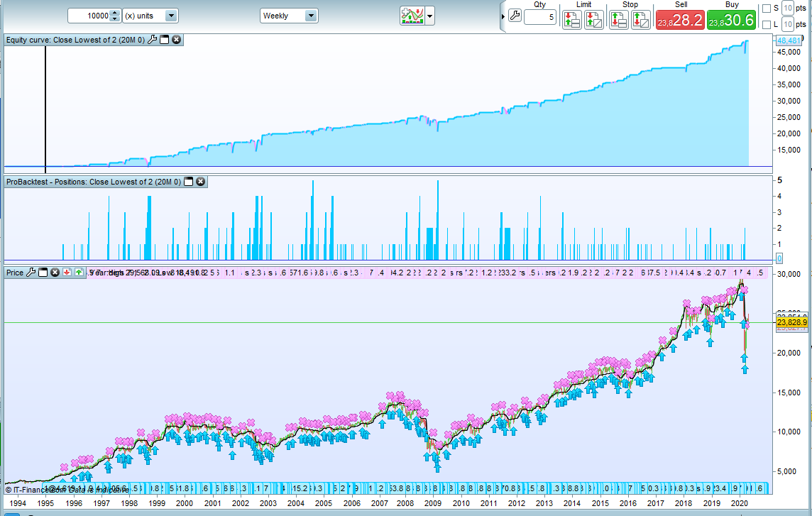
Task: Click the S points value field
Action: [x=788, y=8]
